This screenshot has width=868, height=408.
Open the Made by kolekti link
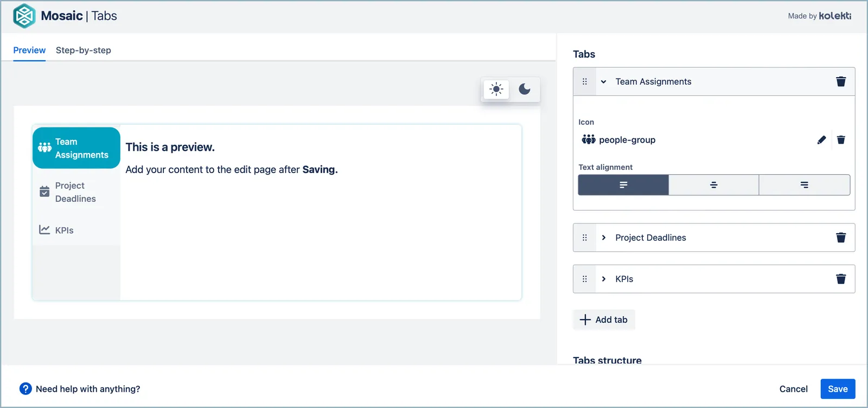pyautogui.click(x=819, y=16)
